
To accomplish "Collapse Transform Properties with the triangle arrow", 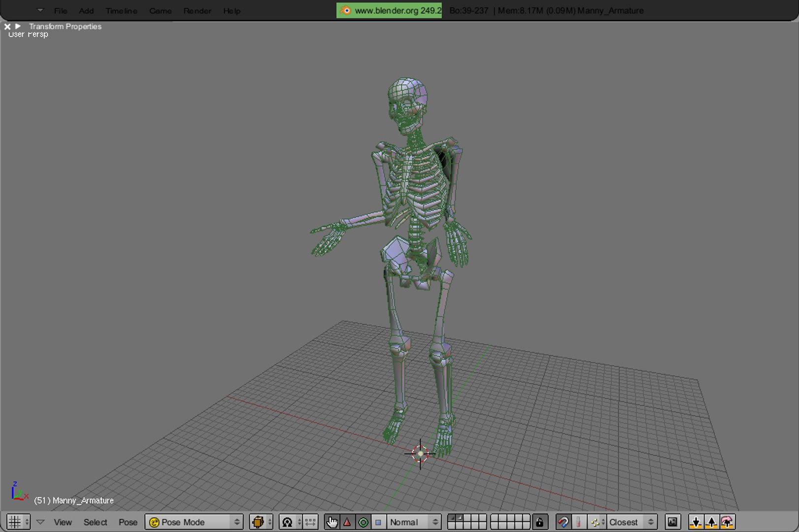I will (x=18, y=26).
